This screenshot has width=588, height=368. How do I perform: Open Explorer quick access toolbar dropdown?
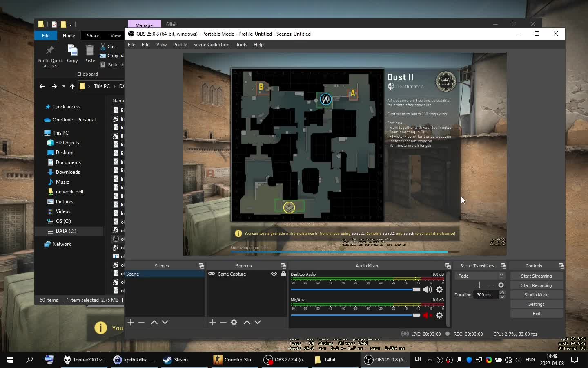click(71, 25)
